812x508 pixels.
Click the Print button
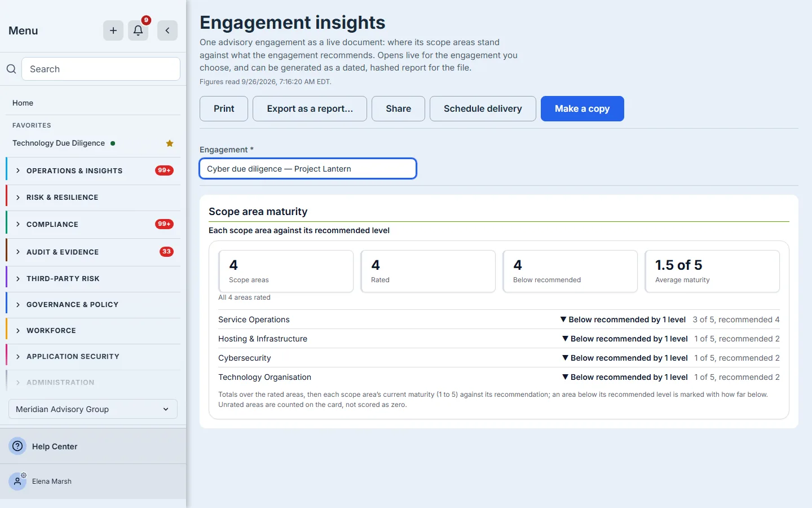point(224,108)
